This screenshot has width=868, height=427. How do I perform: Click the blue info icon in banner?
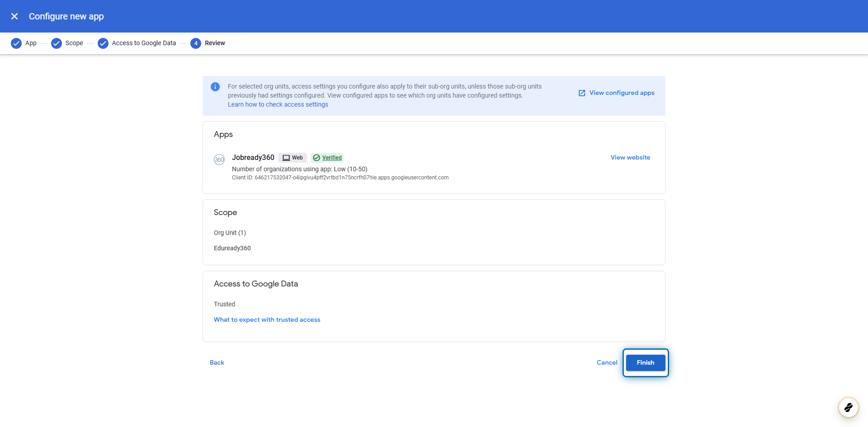(215, 87)
